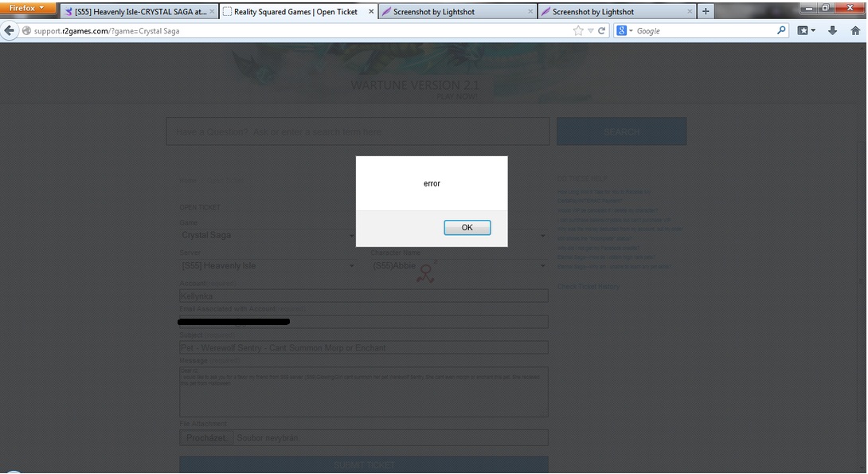Click the search magnifier in the Google box
The height and width of the screenshot is (474, 868).
pyautogui.click(x=781, y=31)
